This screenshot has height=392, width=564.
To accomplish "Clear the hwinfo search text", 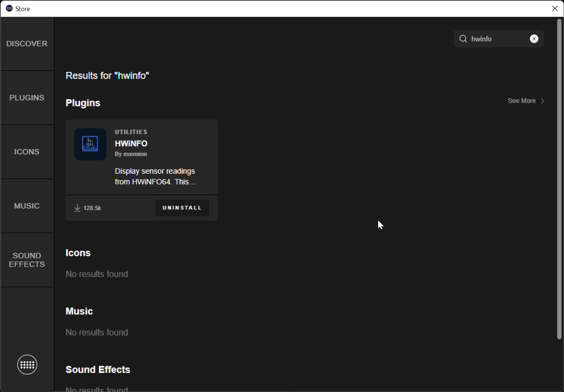I will click(x=534, y=39).
